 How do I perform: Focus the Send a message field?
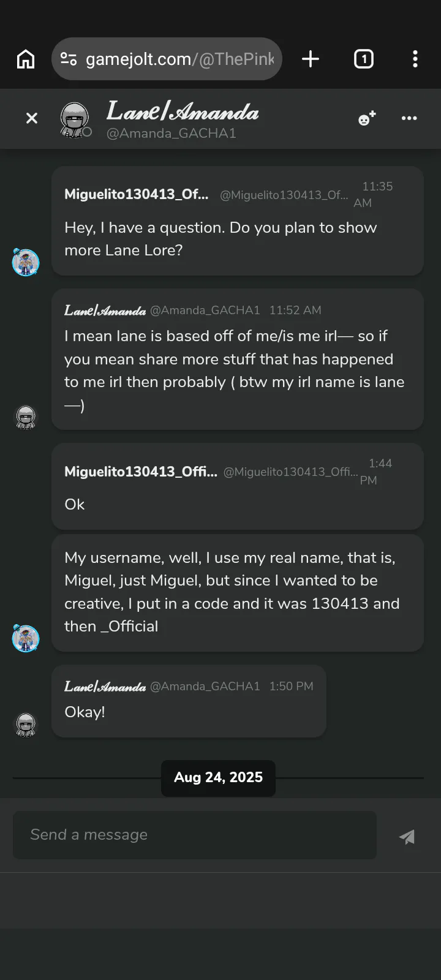[195, 835]
